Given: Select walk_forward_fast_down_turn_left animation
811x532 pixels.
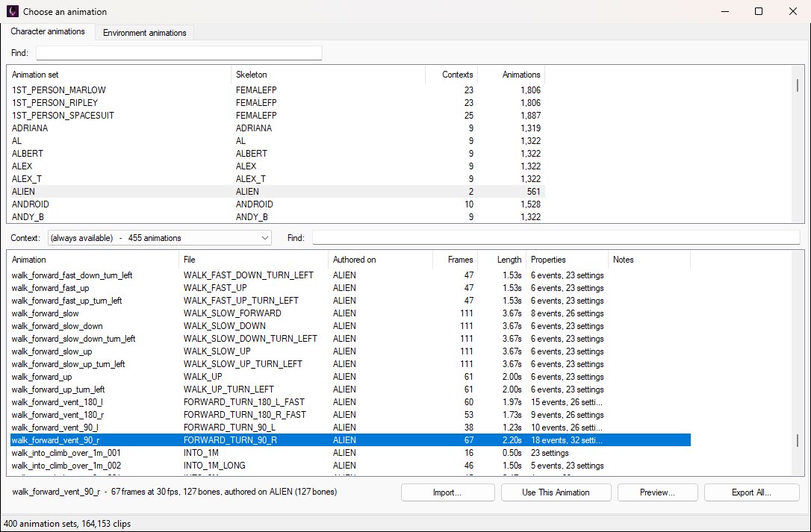Looking at the screenshot, I should [350, 275].
